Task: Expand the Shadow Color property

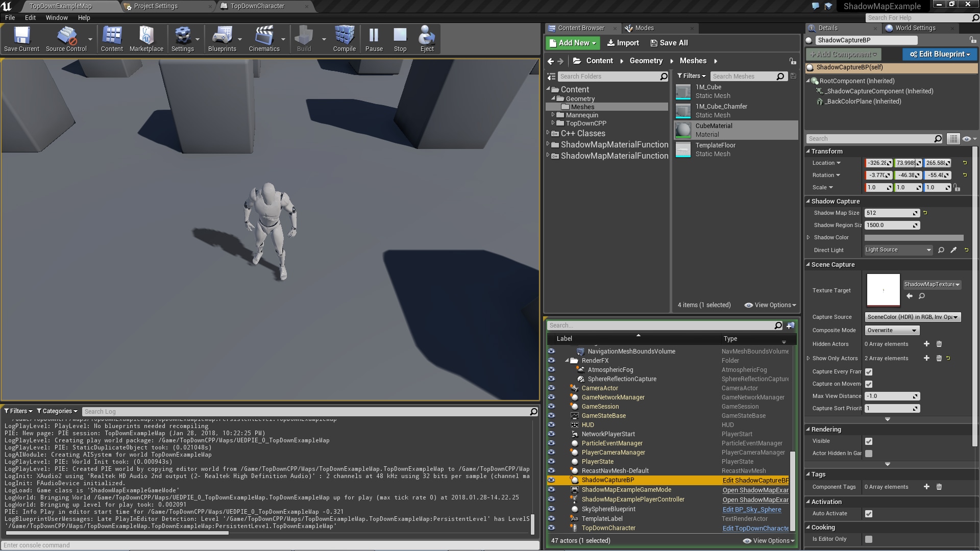Action: pyautogui.click(x=808, y=237)
